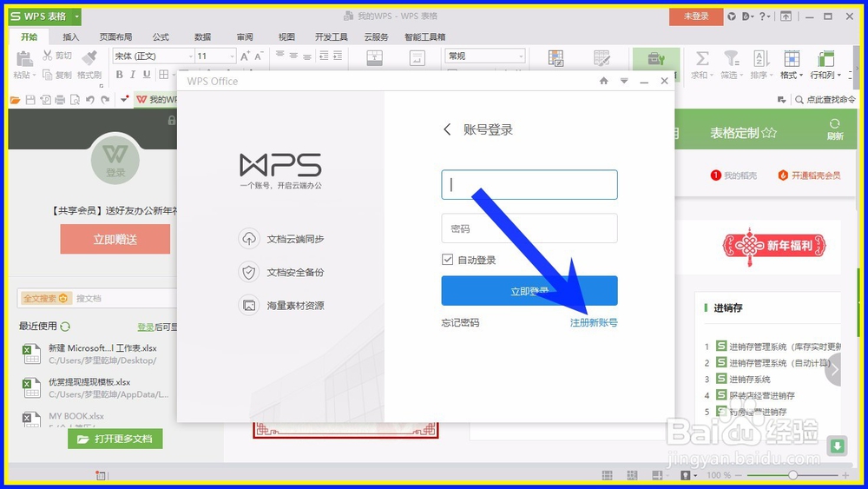The height and width of the screenshot is (489, 868).
Task: Click the Filter funnel icon
Action: coord(731,58)
